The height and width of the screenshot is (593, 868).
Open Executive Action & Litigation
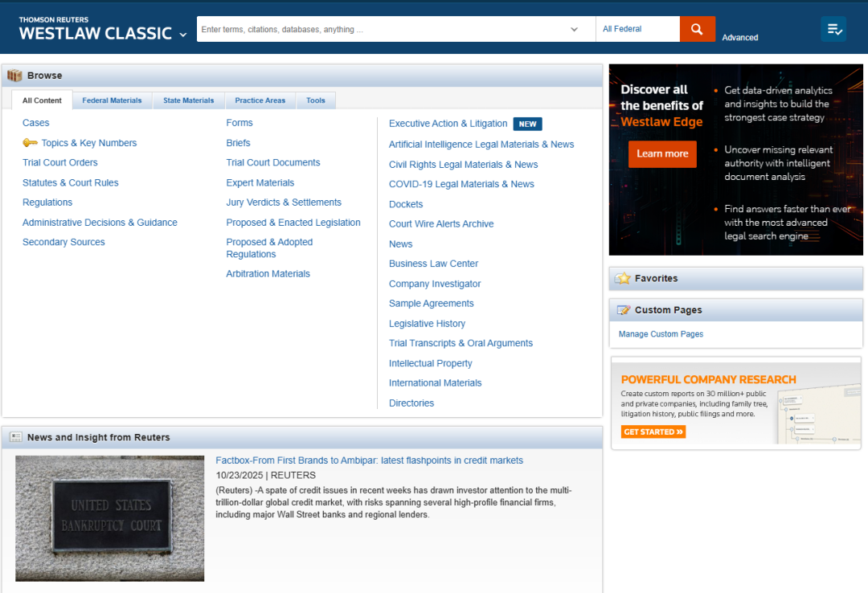pos(448,124)
